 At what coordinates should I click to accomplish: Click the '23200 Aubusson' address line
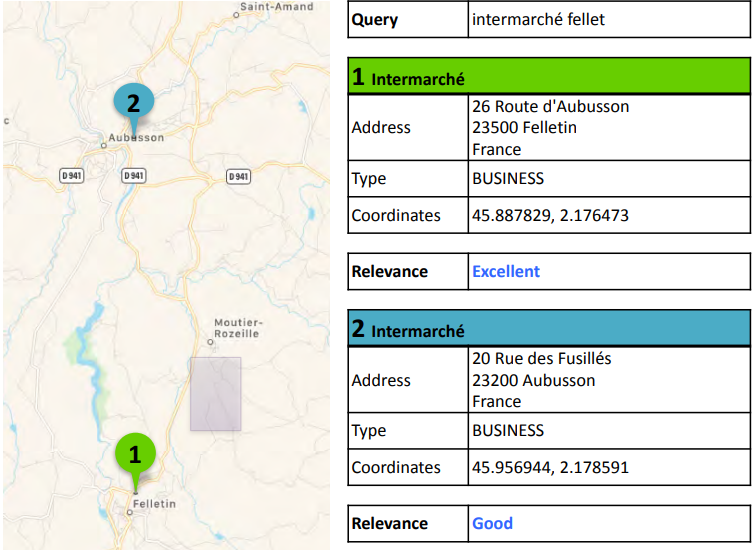pos(533,381)
